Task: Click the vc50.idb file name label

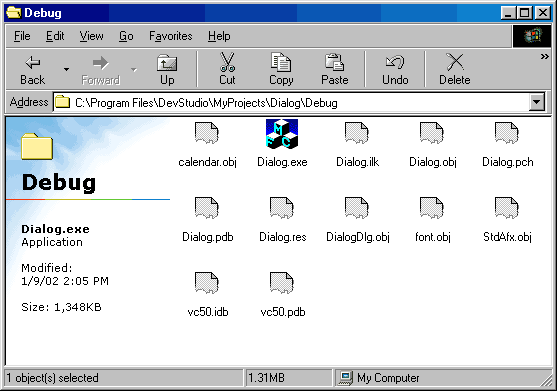Action: click(208, 312)
